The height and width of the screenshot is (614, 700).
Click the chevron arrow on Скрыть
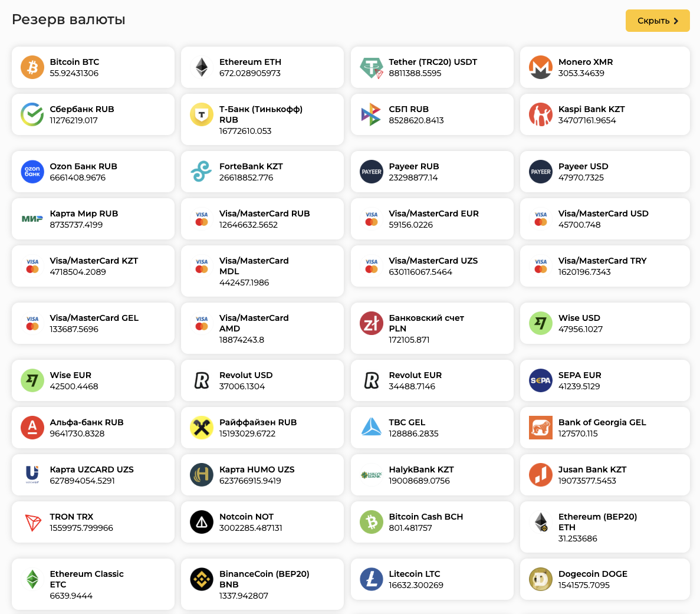[x=676, y=21]
